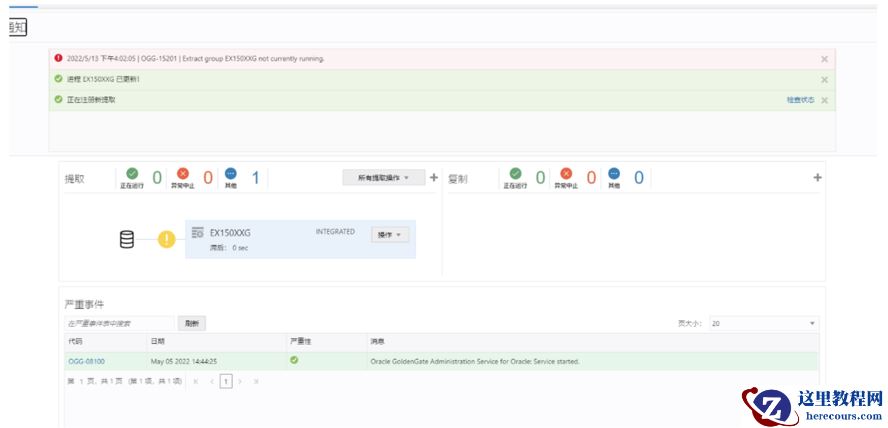Viewport: 888px width, 428px height.
Task: Add a new replicat with plus icon
Action: coord(817,178)
